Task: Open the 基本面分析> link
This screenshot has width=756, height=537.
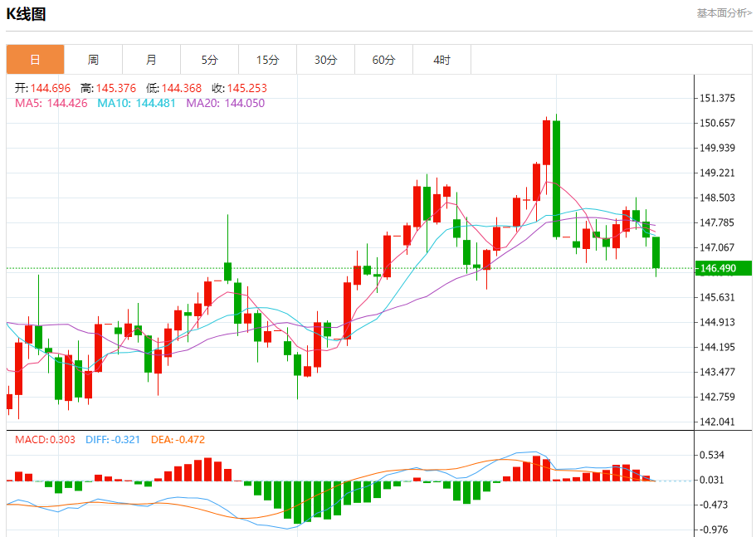Action: (724, 13)
